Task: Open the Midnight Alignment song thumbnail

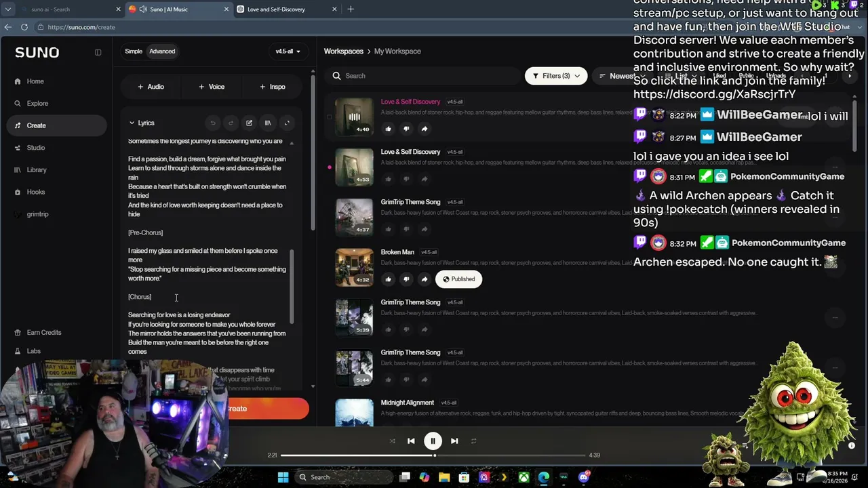Action: [354, 413]
